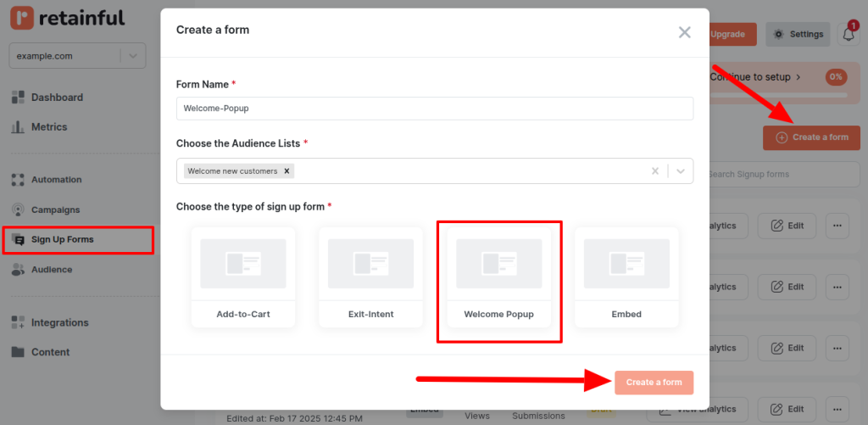Click the Dashboard grid icon
Viewport: 868px width, 425px height.
pos(19,98)
